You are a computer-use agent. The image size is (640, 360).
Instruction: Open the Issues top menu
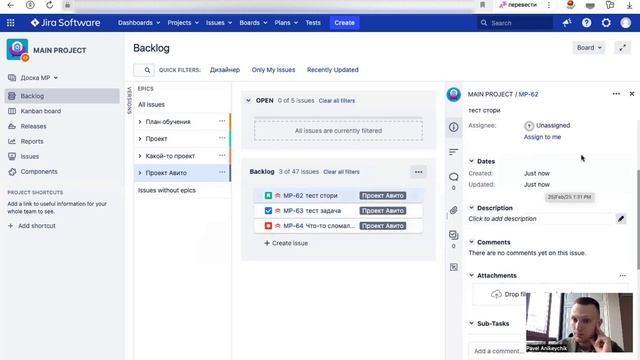click(219, 23)
